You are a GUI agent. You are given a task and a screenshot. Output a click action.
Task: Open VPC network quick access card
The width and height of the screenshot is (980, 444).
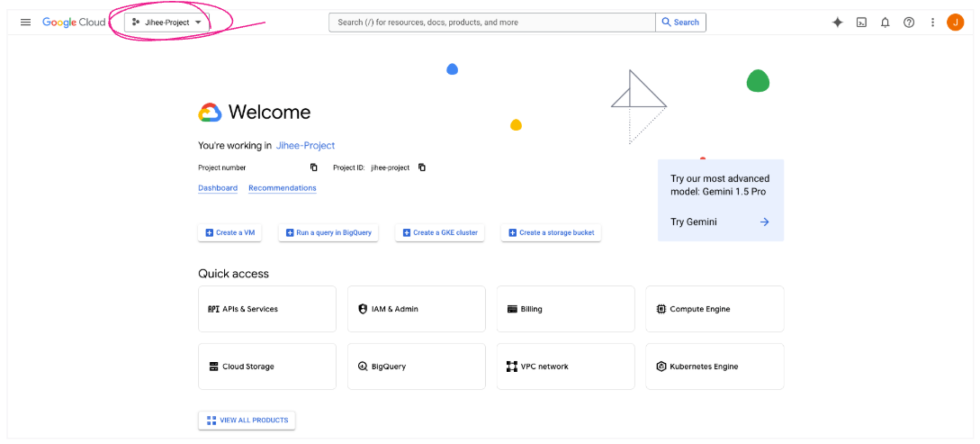(x=566, y=367)
